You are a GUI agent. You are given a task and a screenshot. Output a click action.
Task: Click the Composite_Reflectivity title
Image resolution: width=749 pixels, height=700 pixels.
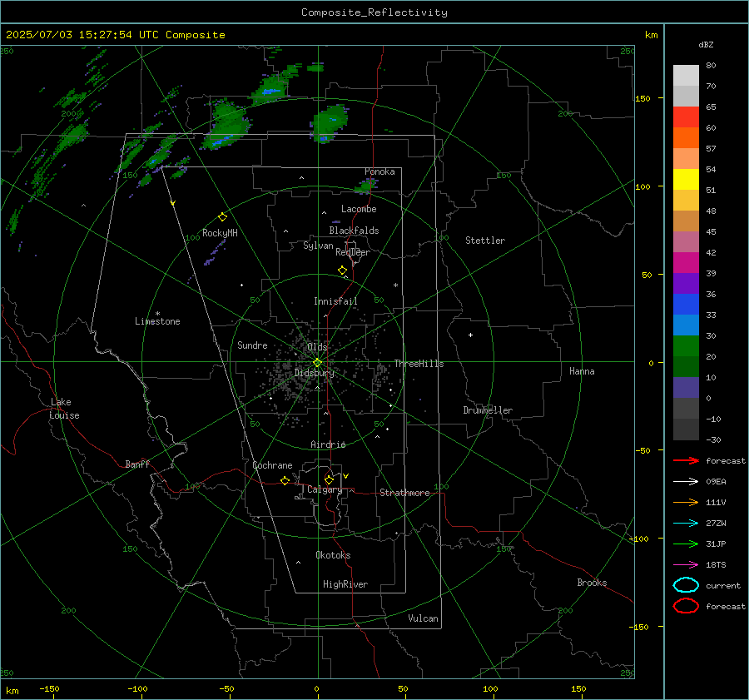[374, 12]
